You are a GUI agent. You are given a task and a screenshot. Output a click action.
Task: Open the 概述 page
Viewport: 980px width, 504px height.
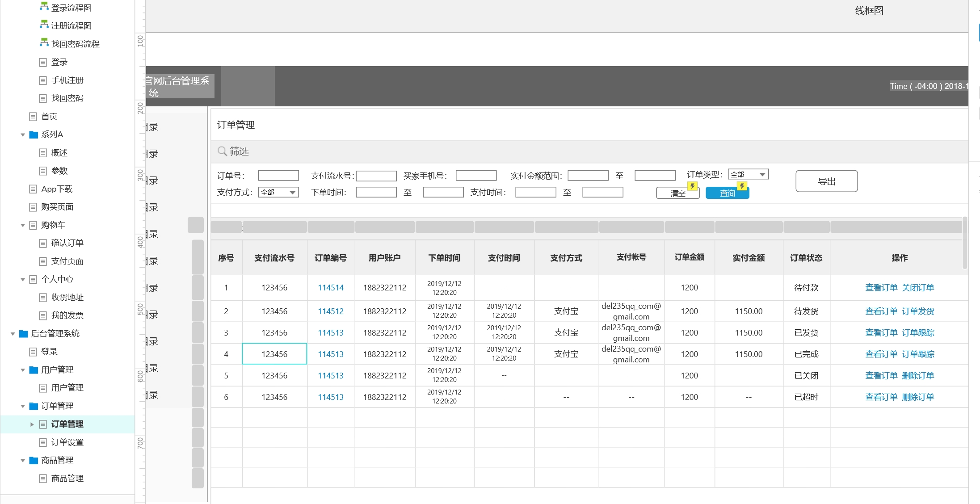coord(59,153)
